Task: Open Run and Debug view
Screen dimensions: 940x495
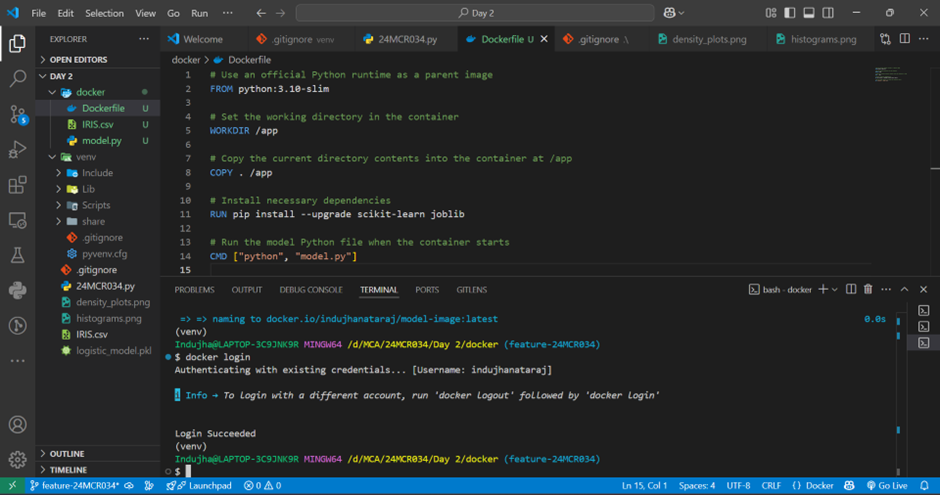Action: [x=17, y=149]
